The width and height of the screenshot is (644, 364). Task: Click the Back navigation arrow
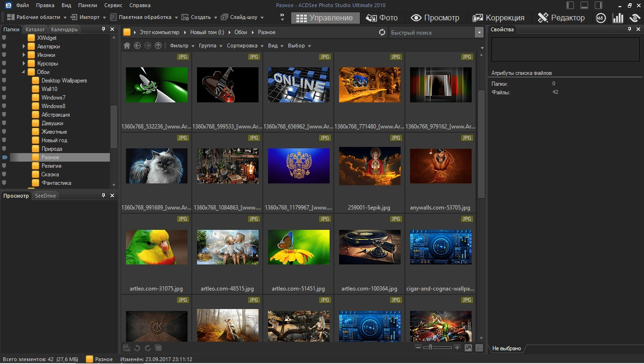pyautogui.click(x=137, y=45)
